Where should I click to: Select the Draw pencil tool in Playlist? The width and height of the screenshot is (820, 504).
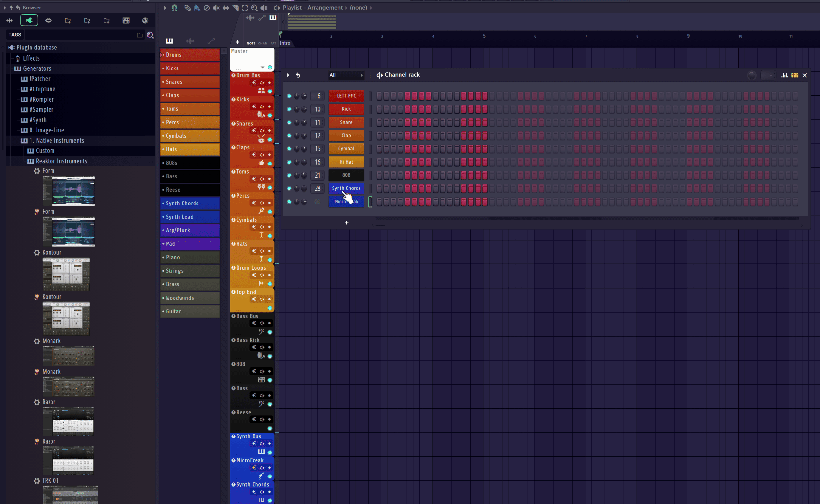point(188,7)
